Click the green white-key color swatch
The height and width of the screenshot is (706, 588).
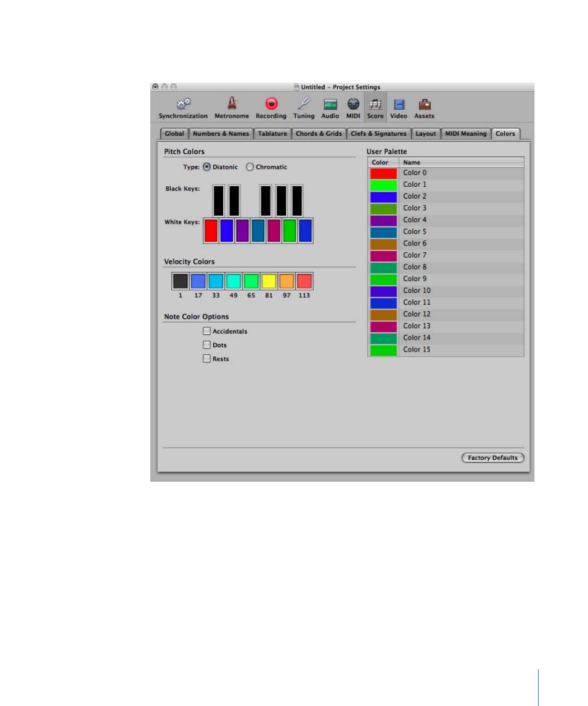pyautogui.click(x=290, y=231)
